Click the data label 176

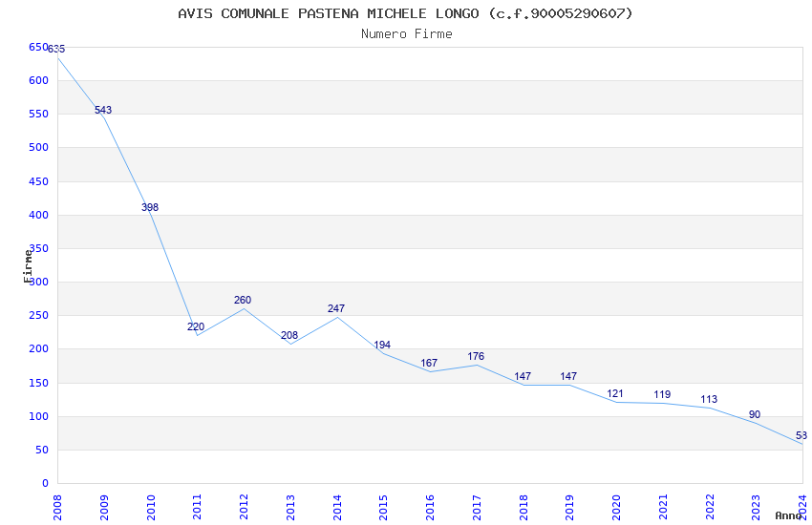click(476, 356)
